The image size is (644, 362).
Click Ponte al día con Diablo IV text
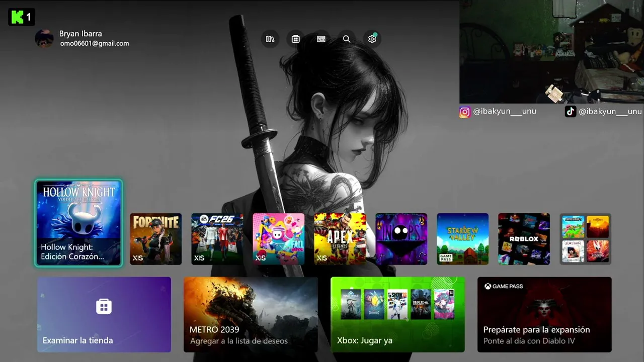(x=529, y=341)
